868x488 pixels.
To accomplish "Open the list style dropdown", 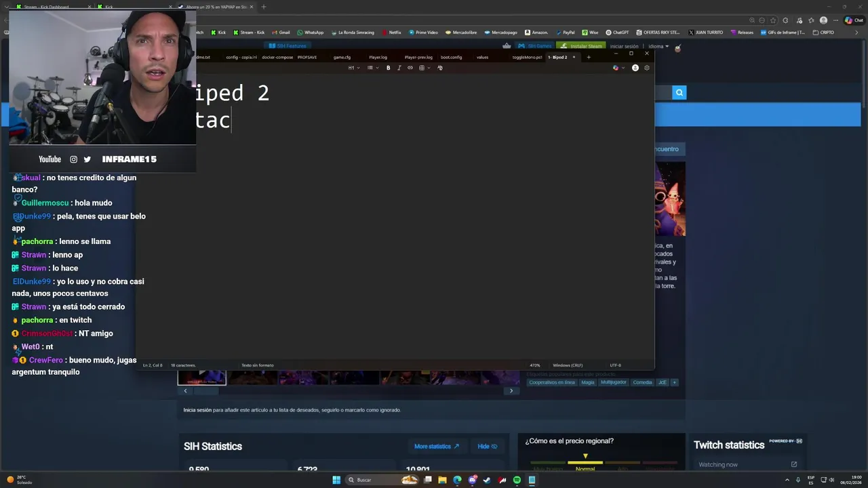I will coord(372,68).
